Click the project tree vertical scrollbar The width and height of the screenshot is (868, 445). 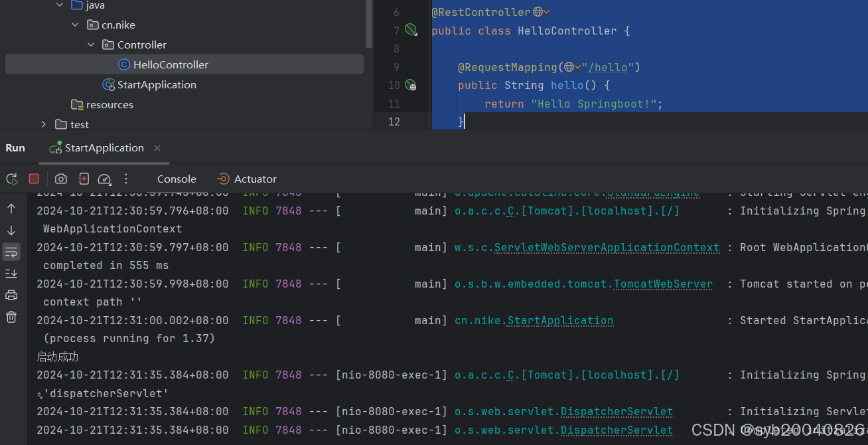pyautogui.click(x=369, y=24)
